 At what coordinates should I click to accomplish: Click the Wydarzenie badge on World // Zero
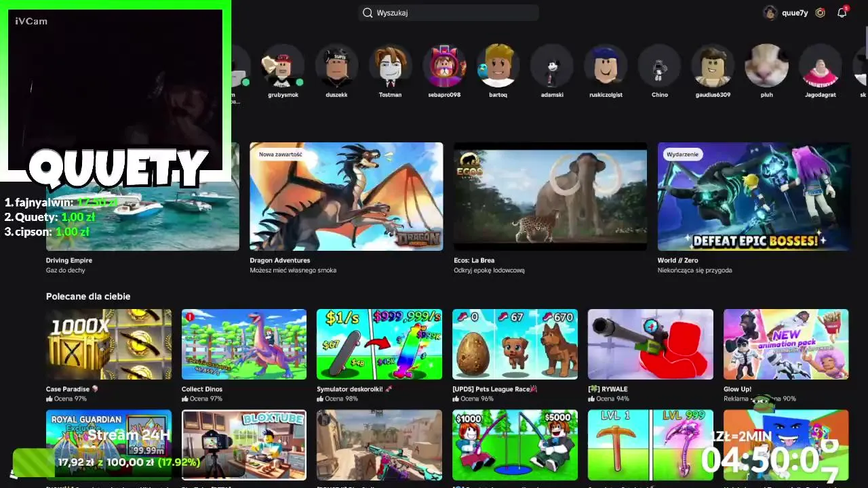click(x=682, y=155)
